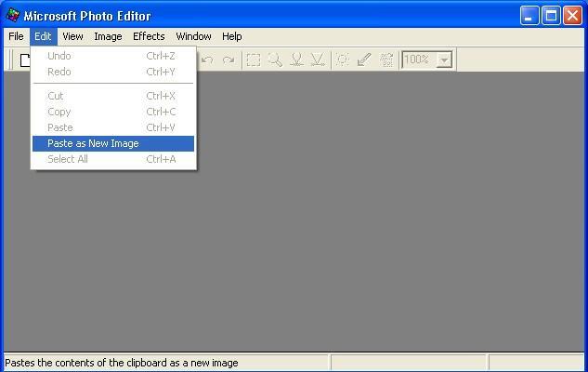Pick the Smudge tool icon

pyautogui.click(x=296, y=60)
